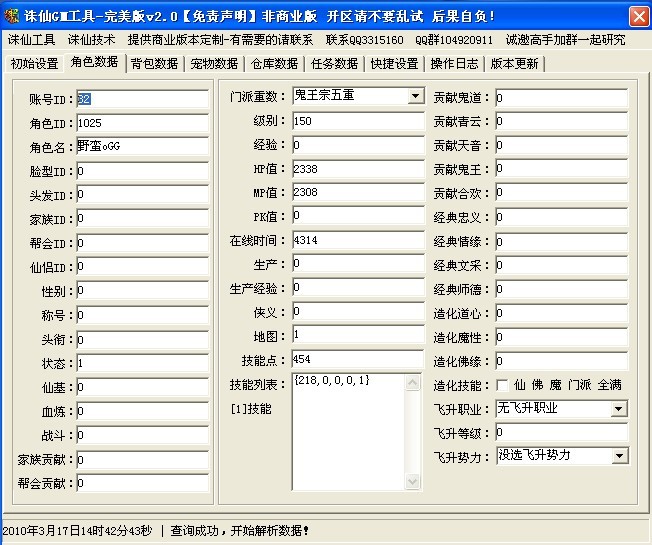Open the 诛仙技术 menu

pos(91,40)
